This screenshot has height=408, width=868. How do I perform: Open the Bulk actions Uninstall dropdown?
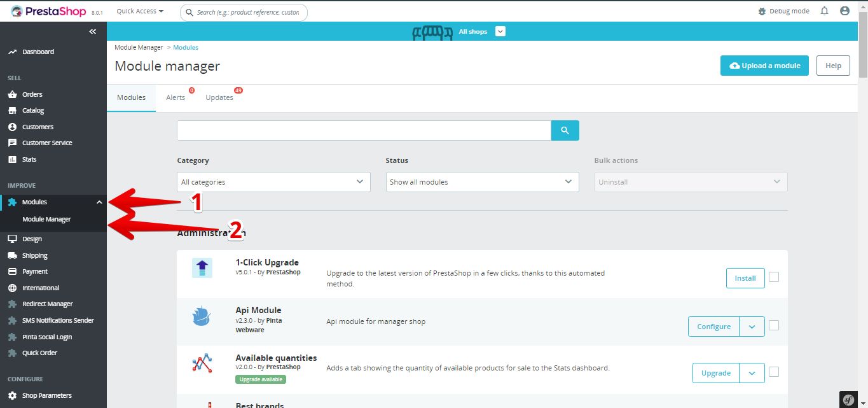tap(691, 182)
